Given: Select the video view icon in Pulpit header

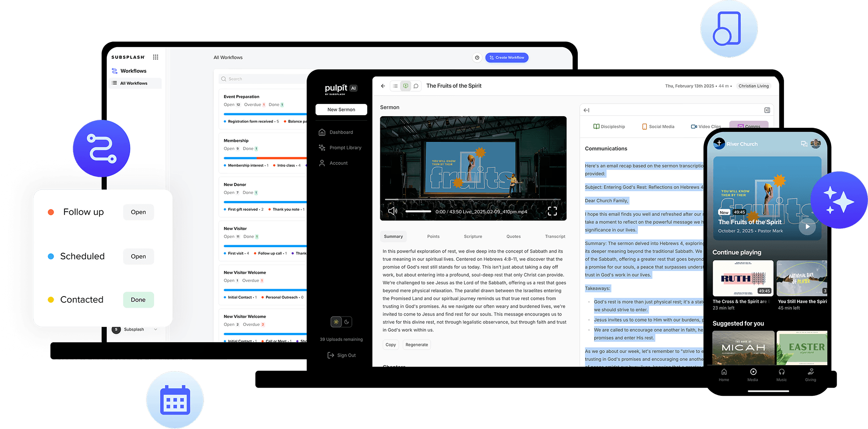Looking at the screenshot, I should pyautogui.click(x=406, y=86).
